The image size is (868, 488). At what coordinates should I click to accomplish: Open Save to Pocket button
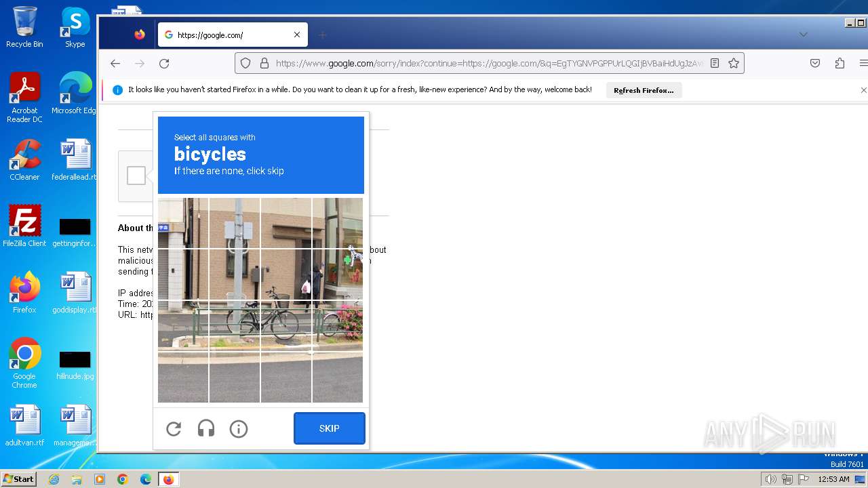815,63
